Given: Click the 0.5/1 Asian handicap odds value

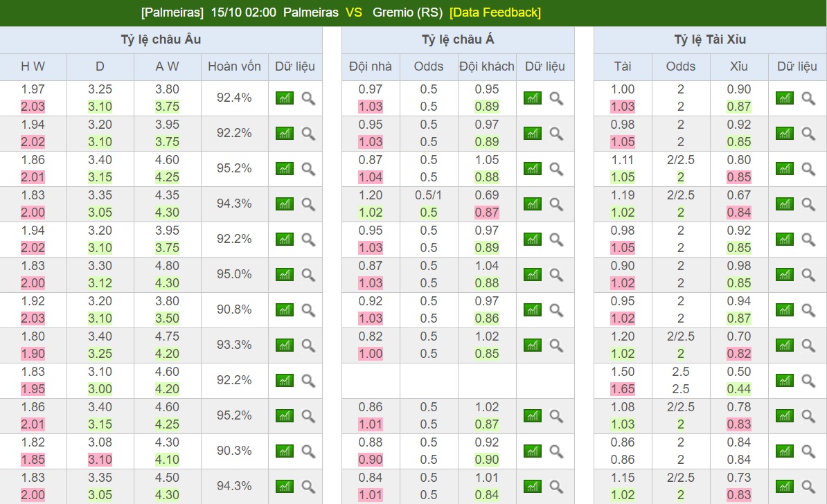Looking at the screenshot, I should point(428,195).
